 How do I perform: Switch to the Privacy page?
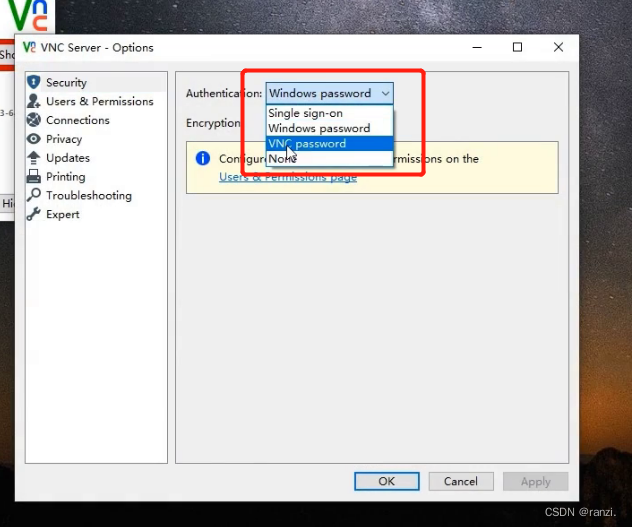pos(64,139)
